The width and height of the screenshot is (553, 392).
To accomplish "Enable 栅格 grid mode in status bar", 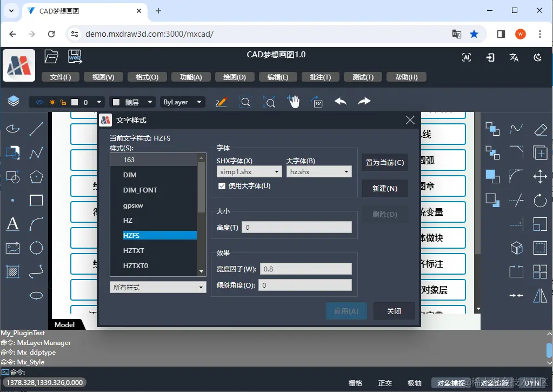I will (356, 382).
